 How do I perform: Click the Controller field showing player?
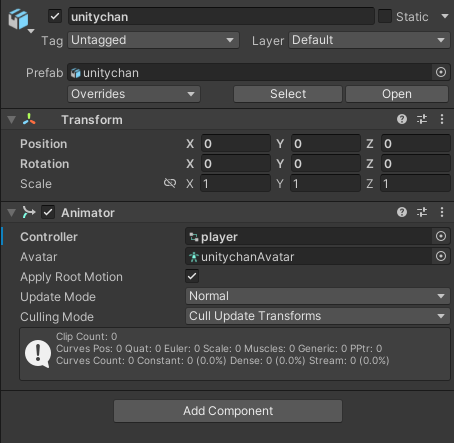coord(308,237)
